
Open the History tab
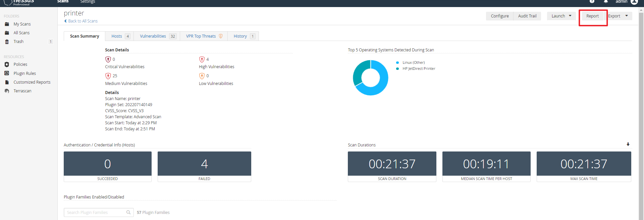pyautogui.click(x=244, y=36)
